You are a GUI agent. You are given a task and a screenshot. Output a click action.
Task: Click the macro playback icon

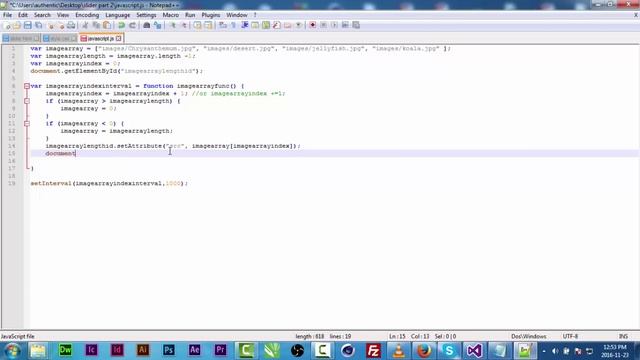pos(334,25)
